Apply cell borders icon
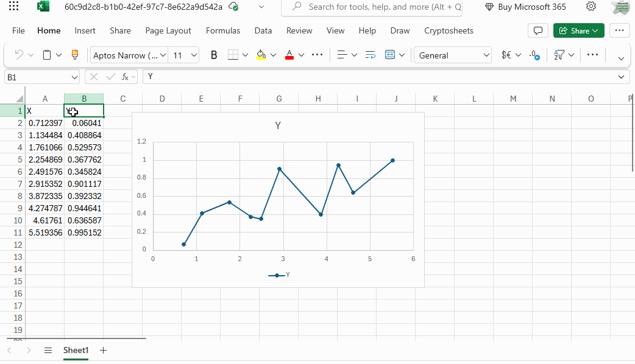The image size is (635, 364). coord(233,55)
